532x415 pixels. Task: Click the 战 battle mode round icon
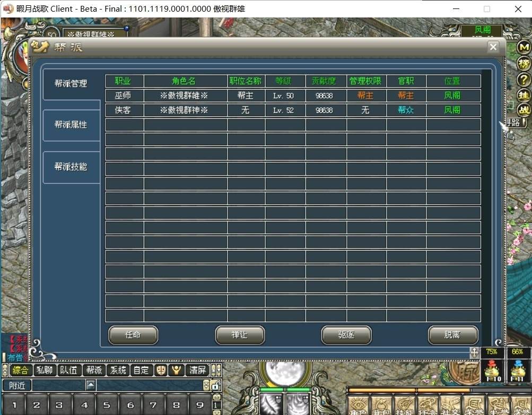coord(524,110)
